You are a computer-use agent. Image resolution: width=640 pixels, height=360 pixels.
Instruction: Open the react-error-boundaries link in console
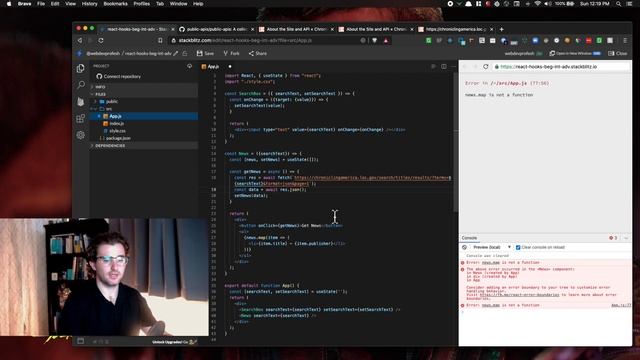click(519, 295)
